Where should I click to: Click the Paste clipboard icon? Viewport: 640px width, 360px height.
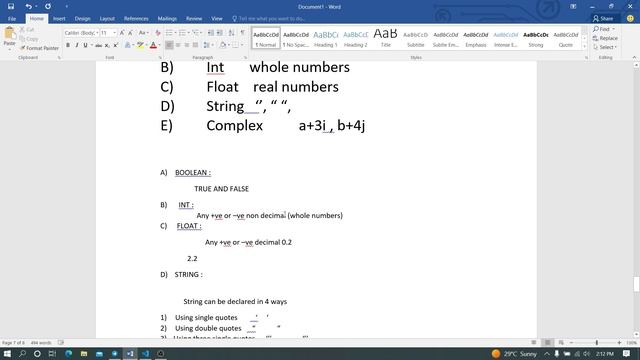(x=9, y=33)
